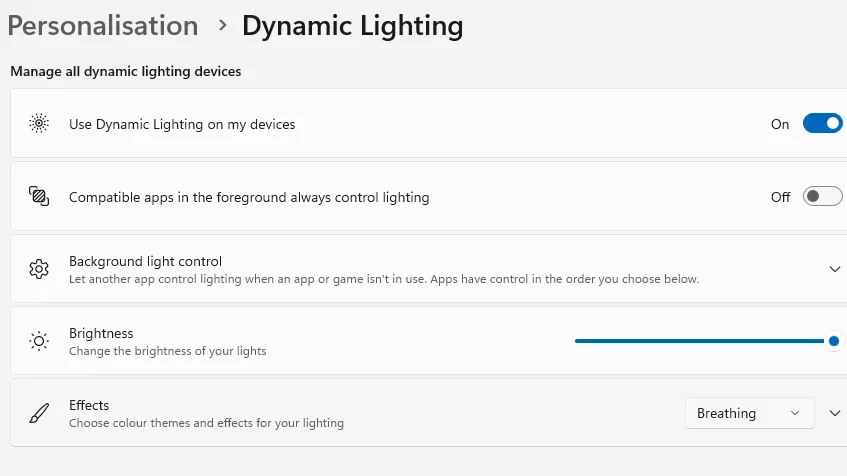Turn off Use Dynamic Lighting switch
Screen dimensions: 847x476
pyautogui.click(x=822, y=124)
